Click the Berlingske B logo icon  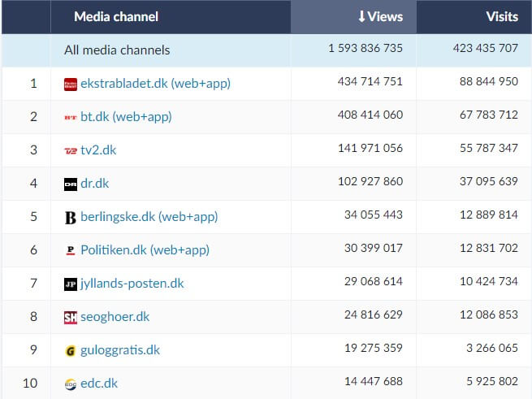click(70, 218)
